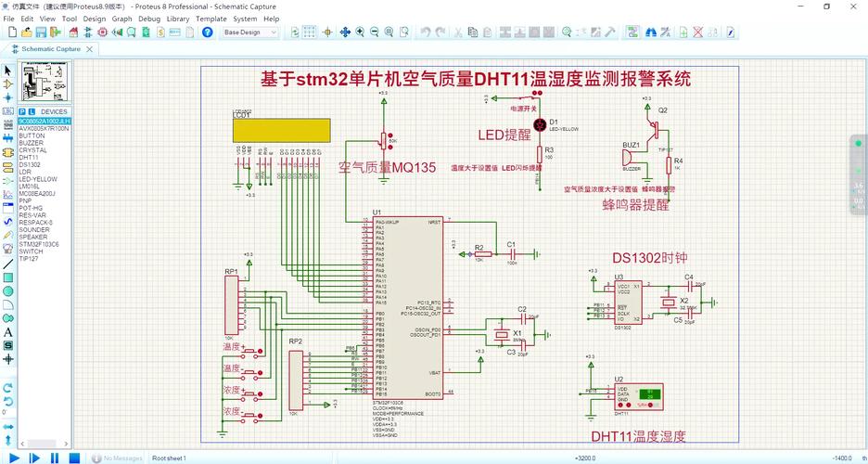Viewport: 868px width, 464px height.
Task: Click the pan/center-at-cursor arrows icon
Action: [345, 32]
